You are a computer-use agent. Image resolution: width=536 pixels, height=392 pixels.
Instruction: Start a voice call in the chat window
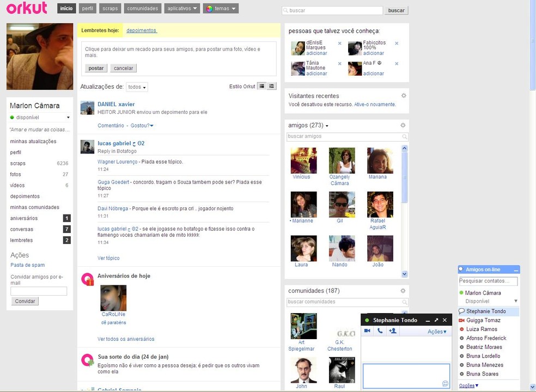pos(380,330)
